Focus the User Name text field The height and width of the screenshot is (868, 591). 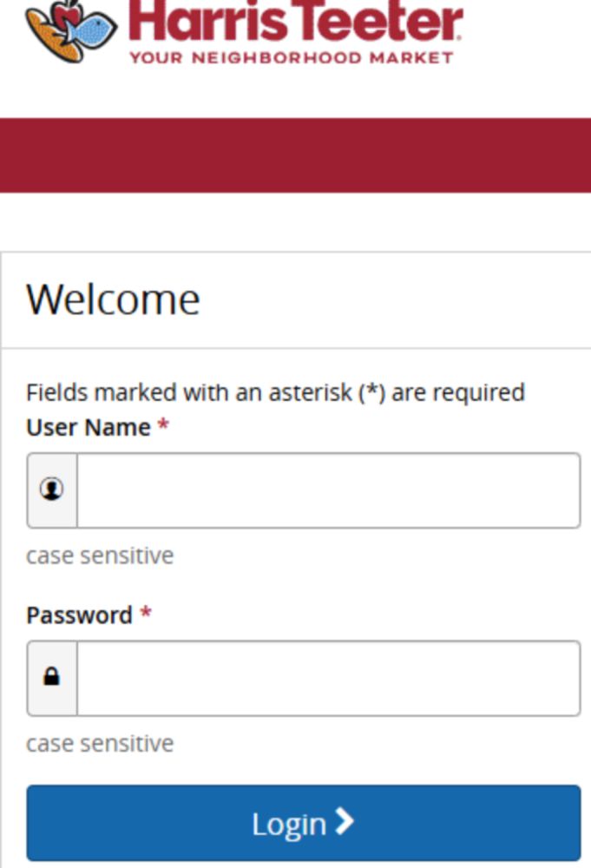(x=328, y=490)
